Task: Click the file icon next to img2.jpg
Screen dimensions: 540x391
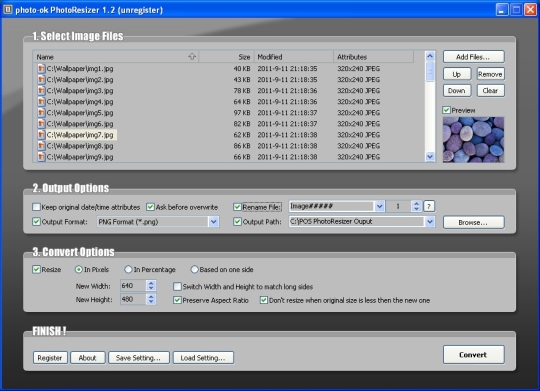Action: 41,80
